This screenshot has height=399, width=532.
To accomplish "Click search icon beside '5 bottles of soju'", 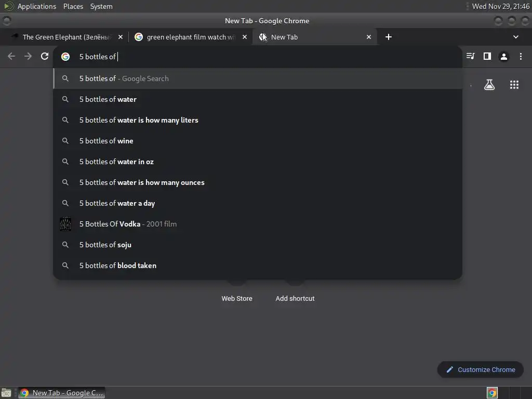I will (65, 245).
